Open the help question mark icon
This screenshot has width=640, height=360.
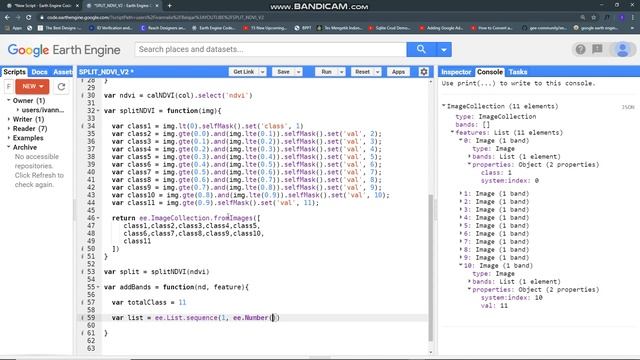point(580,49)
